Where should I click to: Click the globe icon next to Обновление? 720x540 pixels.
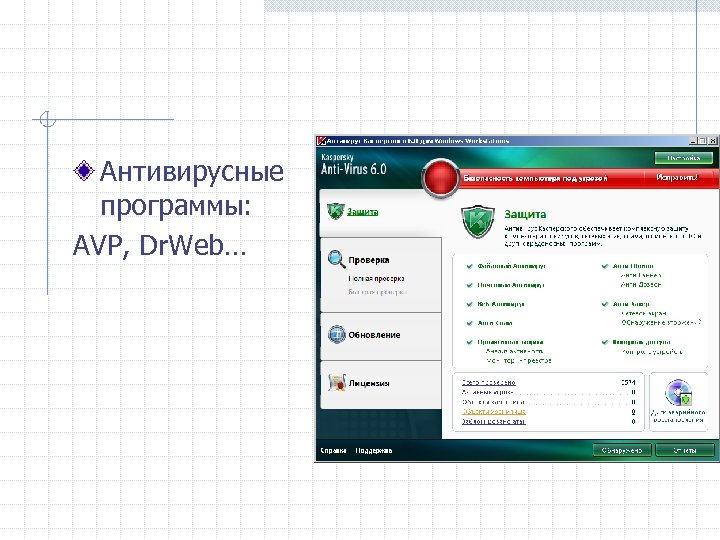click(x=337, y=334)
